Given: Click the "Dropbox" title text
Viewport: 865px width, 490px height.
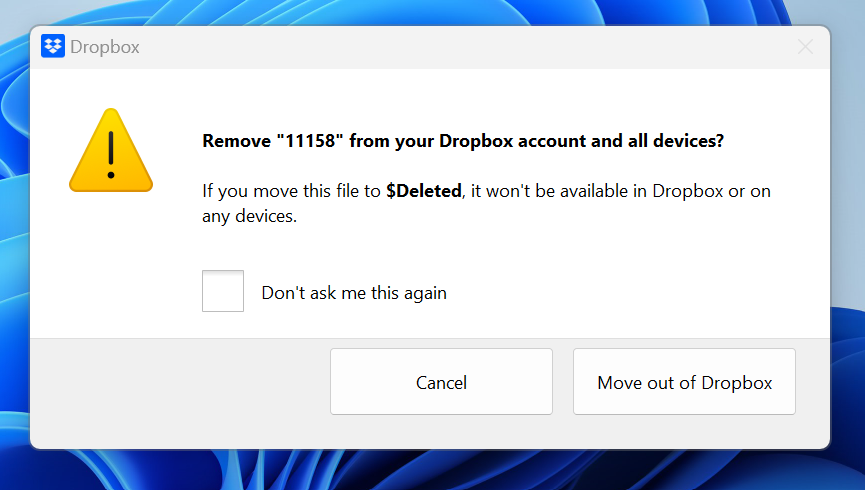Looking at the screenshot, I should point(105,47).
